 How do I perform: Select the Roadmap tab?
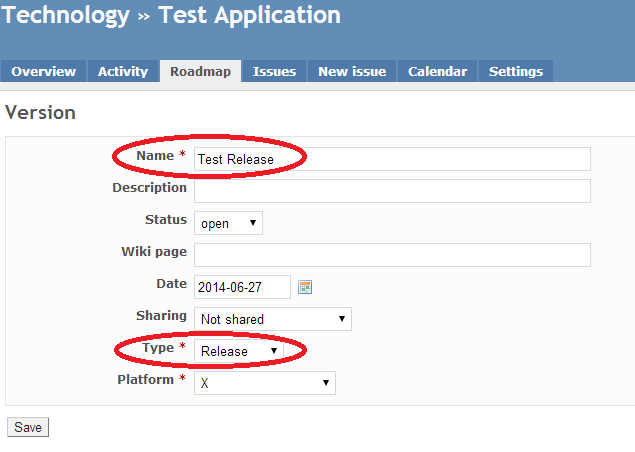[200, 71]
